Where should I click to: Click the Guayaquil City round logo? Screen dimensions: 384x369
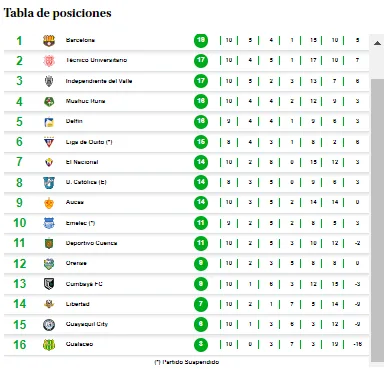49,325
